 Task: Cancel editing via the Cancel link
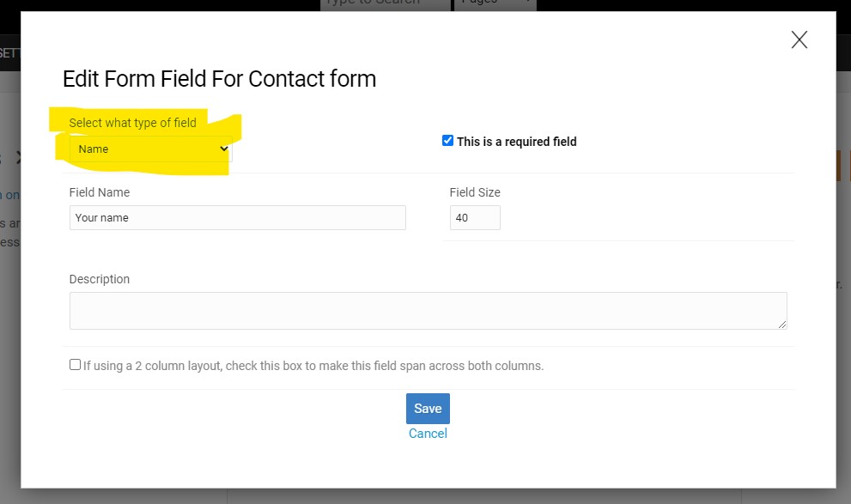pyautogui.click(x=428, y=434)
